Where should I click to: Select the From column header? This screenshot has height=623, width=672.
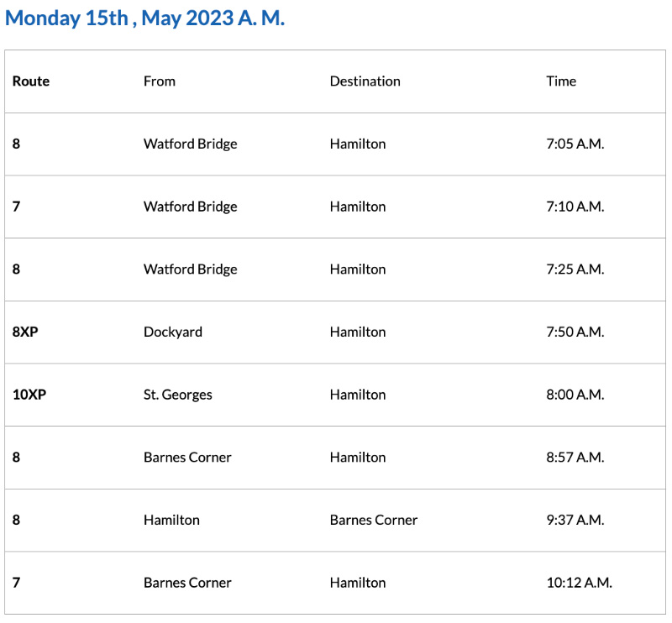coord(160,81)
